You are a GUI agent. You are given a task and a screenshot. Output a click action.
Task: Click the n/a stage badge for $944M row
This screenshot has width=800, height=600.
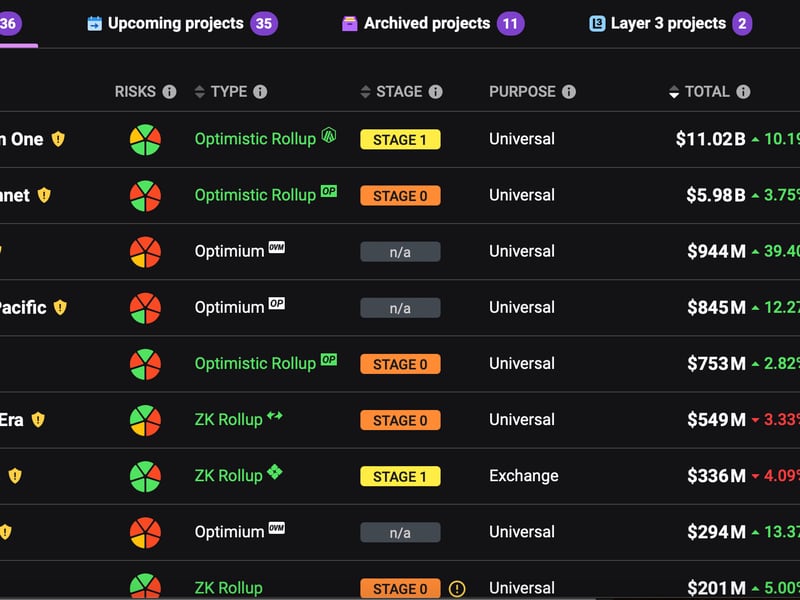click(400, 252)
